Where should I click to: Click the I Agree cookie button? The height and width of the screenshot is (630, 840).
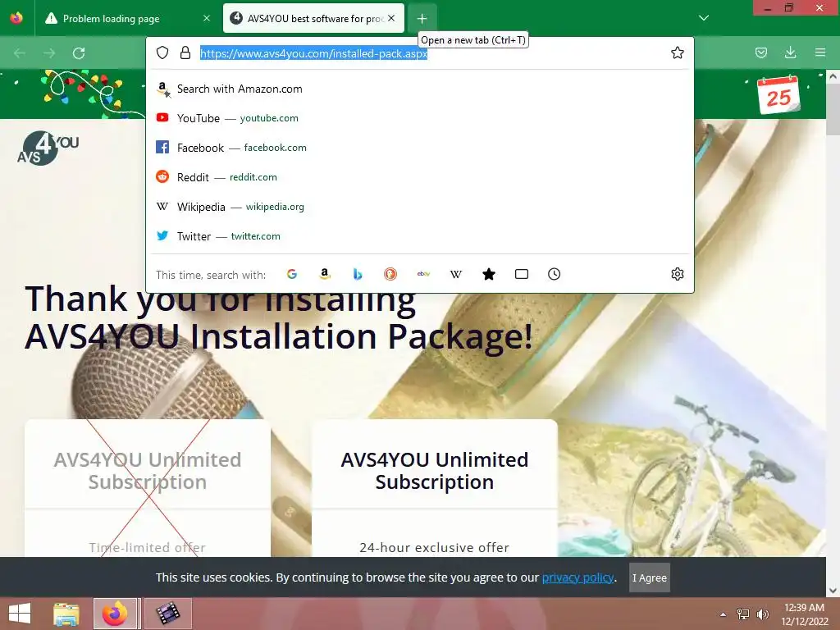pos(650,577)
